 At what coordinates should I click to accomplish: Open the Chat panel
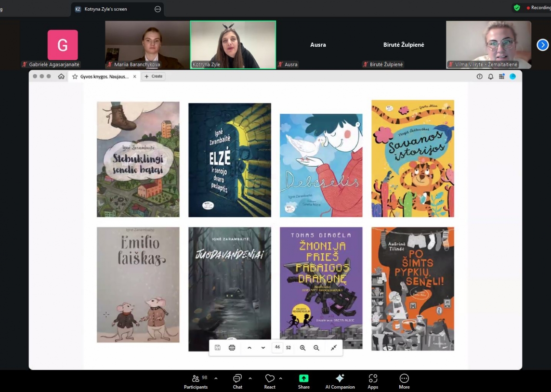(237, 381)
